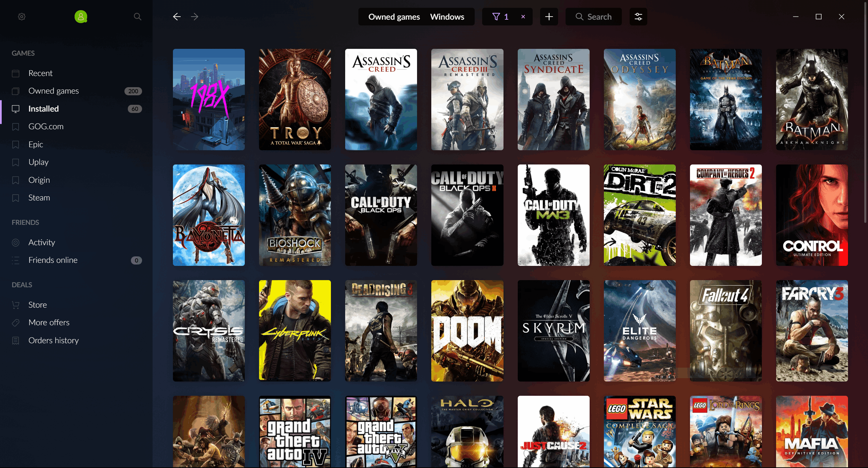
Task: Open Control Ultimate Edition cover
Action: tap(812, 215)
